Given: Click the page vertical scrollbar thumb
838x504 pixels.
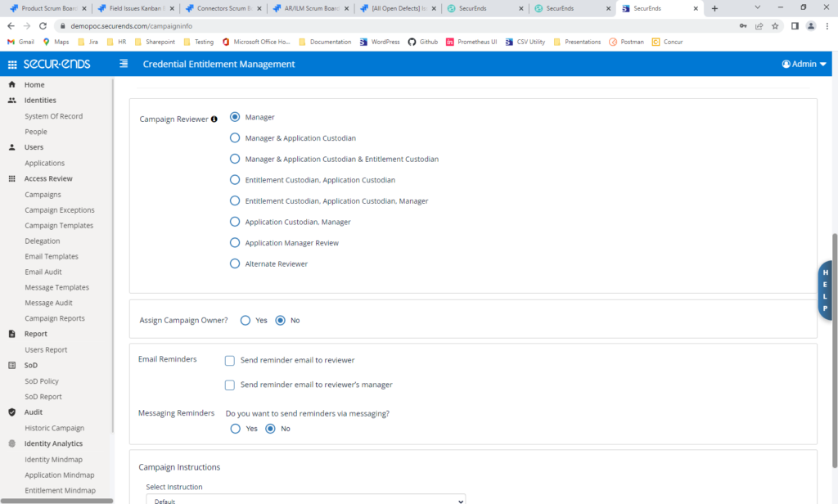Looking at the screenshot, I should click(x=834, y=351).
